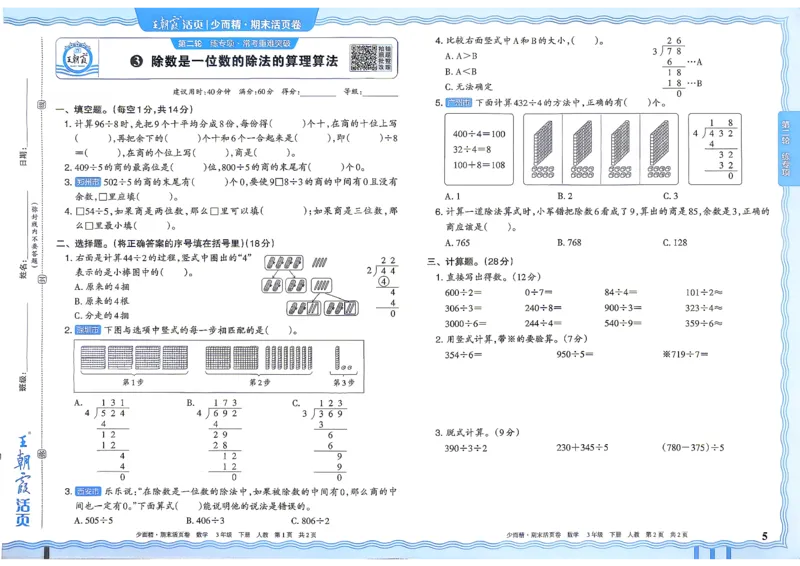Screen dimensions: 800x566
Task: Click the circled 4 in the 44÷2 vertical division
Action: coord(383,281)
